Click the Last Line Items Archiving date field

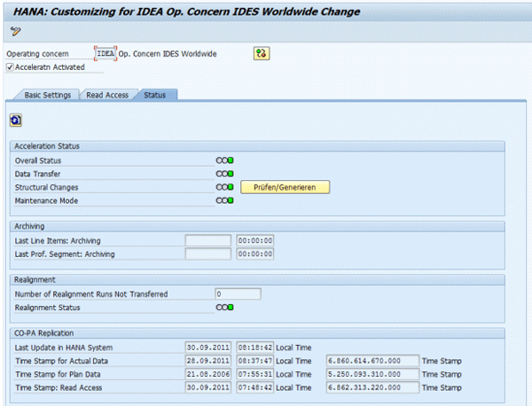tap(207, 240)
